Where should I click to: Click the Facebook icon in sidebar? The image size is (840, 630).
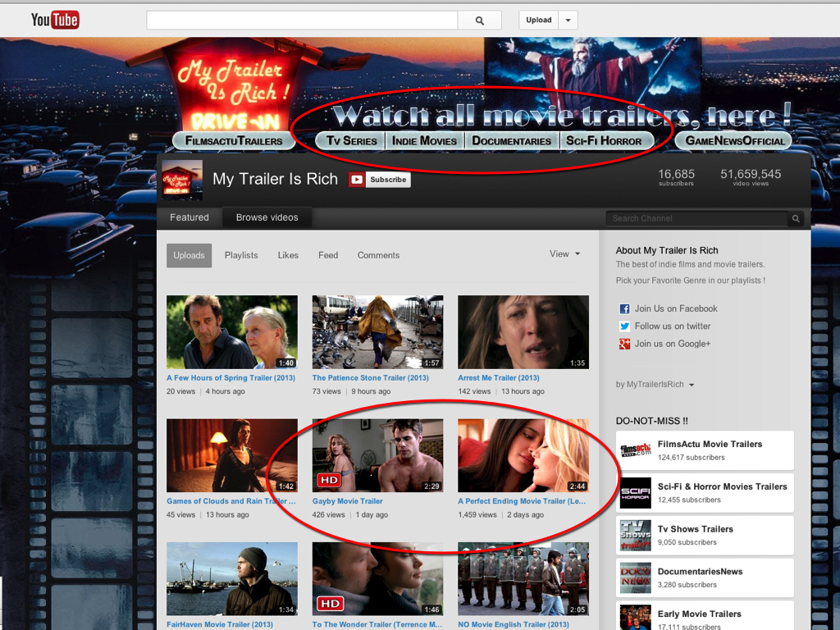pyautogui.click(x=624, y=308)
